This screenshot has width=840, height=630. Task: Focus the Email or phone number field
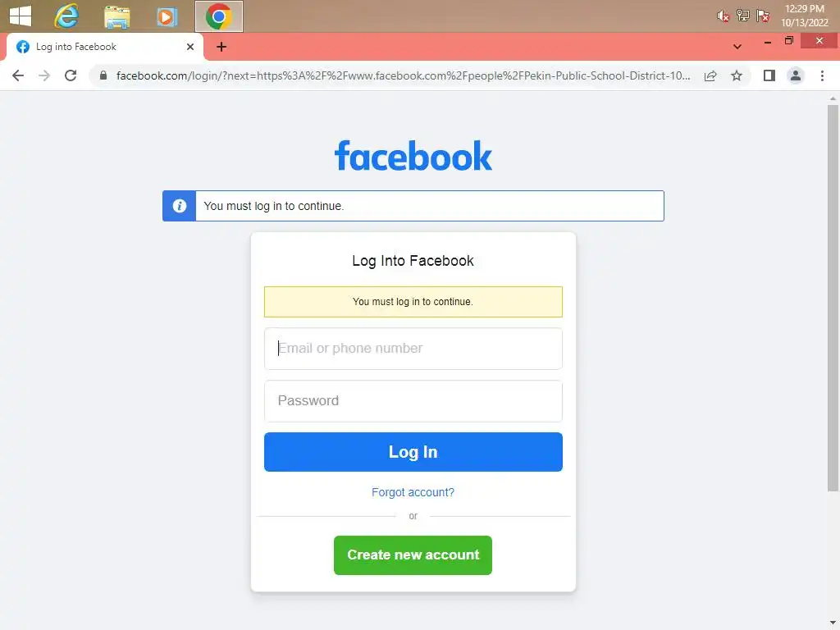click(413, 348)
